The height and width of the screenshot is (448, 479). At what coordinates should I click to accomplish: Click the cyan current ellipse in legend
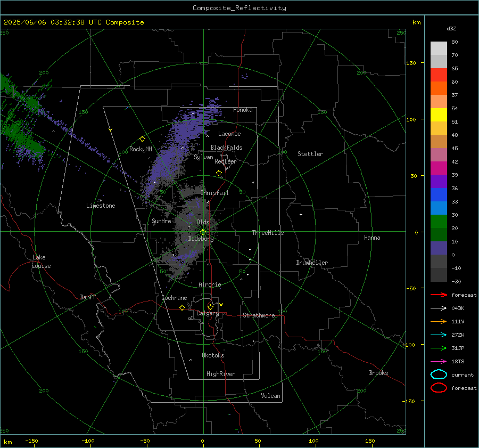pyautogui.click(x=439, y=374)
